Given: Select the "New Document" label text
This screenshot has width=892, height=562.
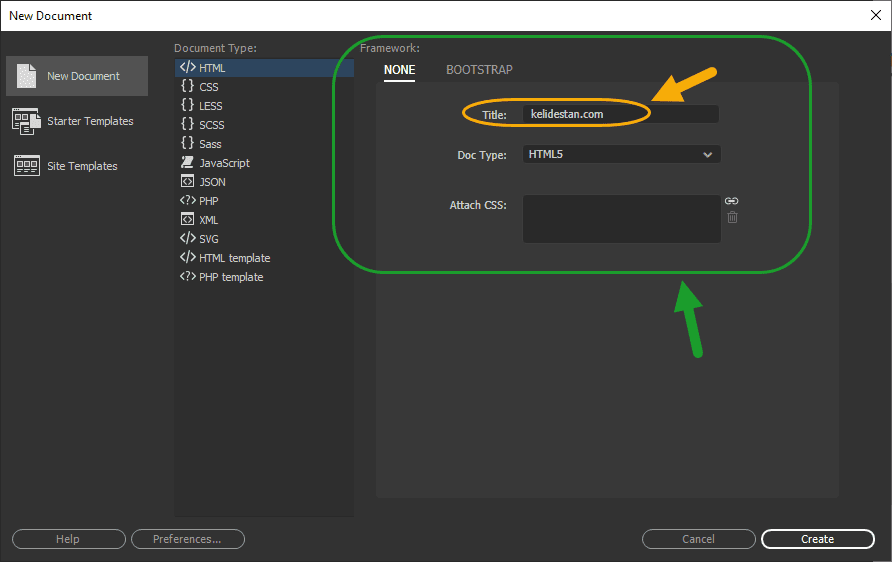Looking at the screenshot, I should tap(83, 76).
